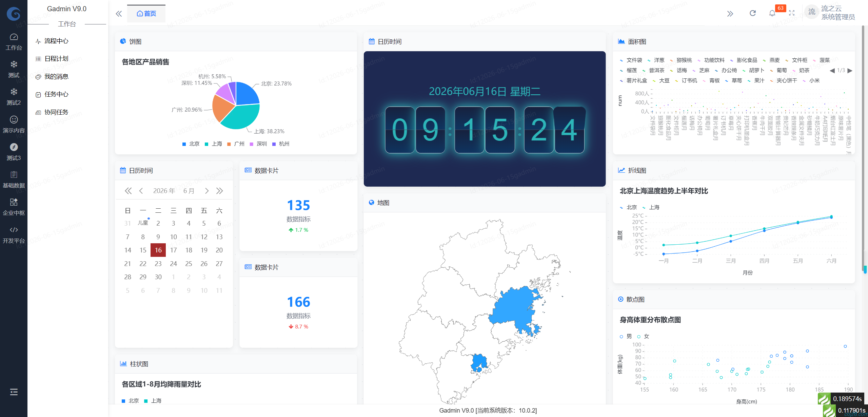Image resolution: width=868 pixels, height=417 pixels.
Task: Toggle 女 series in scatter legend
Action: 643,336
